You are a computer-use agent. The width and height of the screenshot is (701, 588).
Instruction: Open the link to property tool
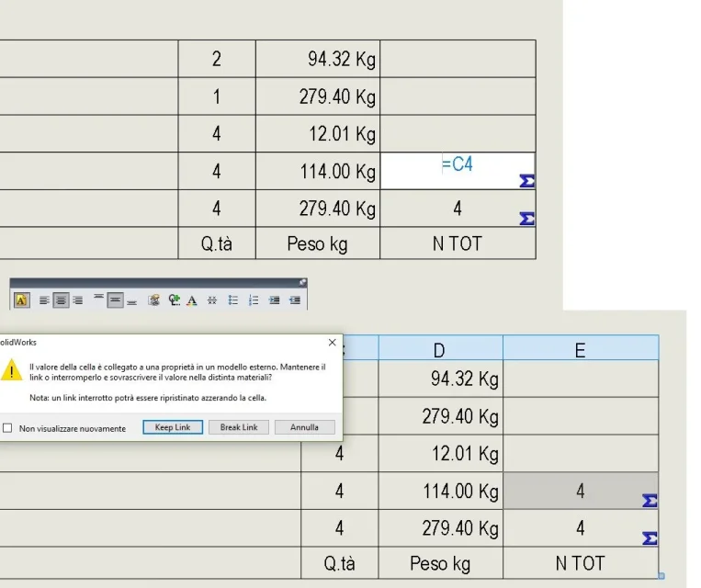(x=154, y=300)
